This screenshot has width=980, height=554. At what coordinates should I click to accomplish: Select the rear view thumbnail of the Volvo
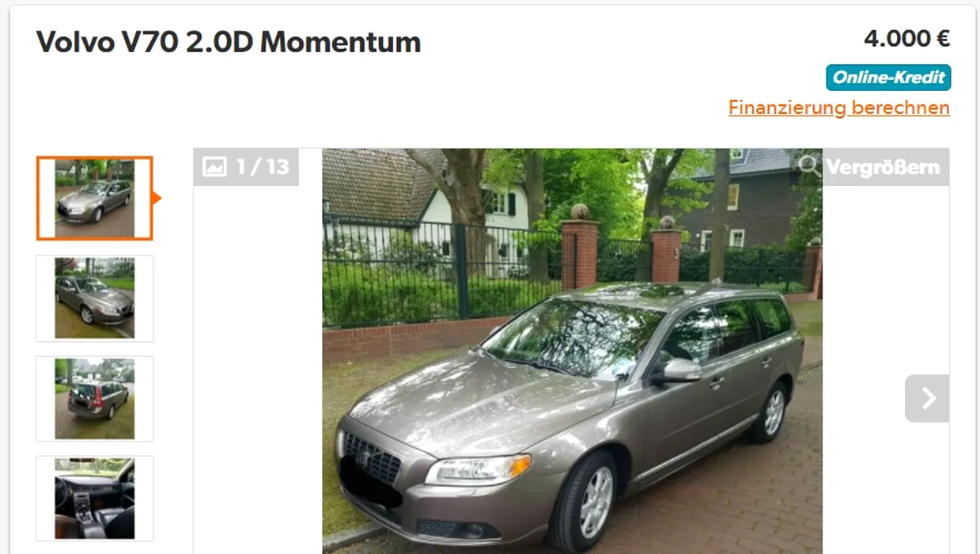click(x=94, y=399)
